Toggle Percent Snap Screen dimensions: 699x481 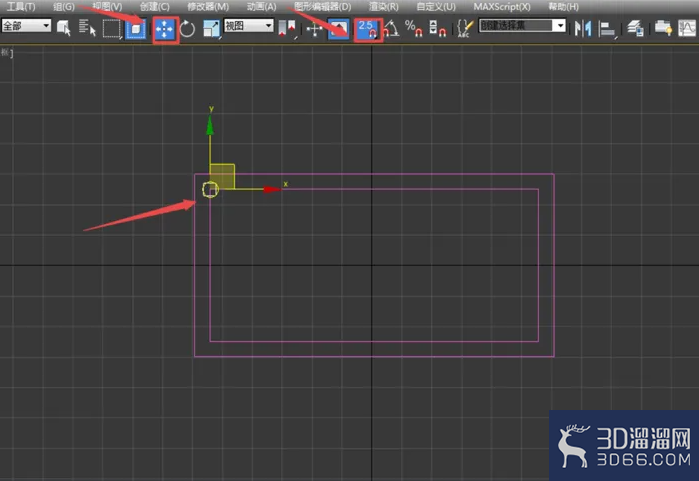[414, 29]
